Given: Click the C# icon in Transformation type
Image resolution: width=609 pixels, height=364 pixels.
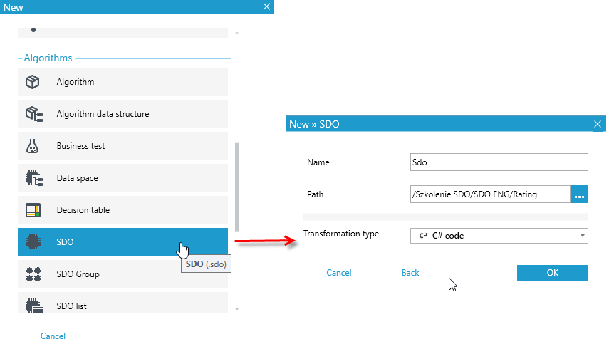Looking at the screenshot, I should [423, 236].
